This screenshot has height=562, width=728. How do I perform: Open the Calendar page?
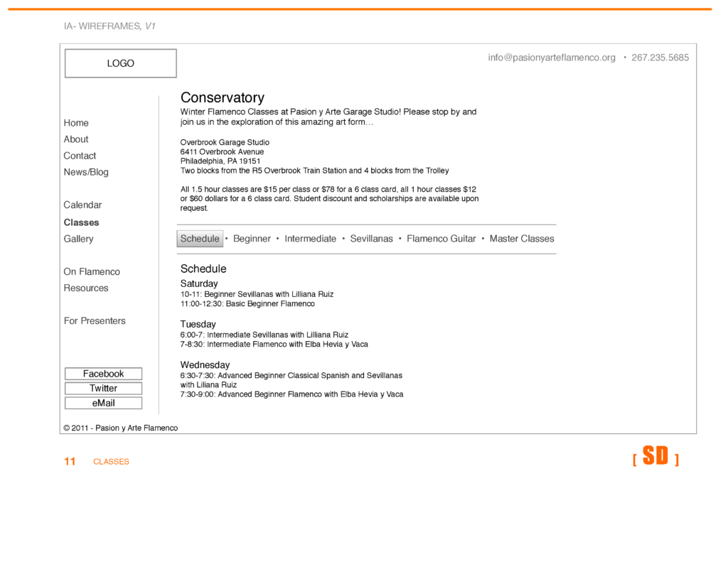pos(82,205)
